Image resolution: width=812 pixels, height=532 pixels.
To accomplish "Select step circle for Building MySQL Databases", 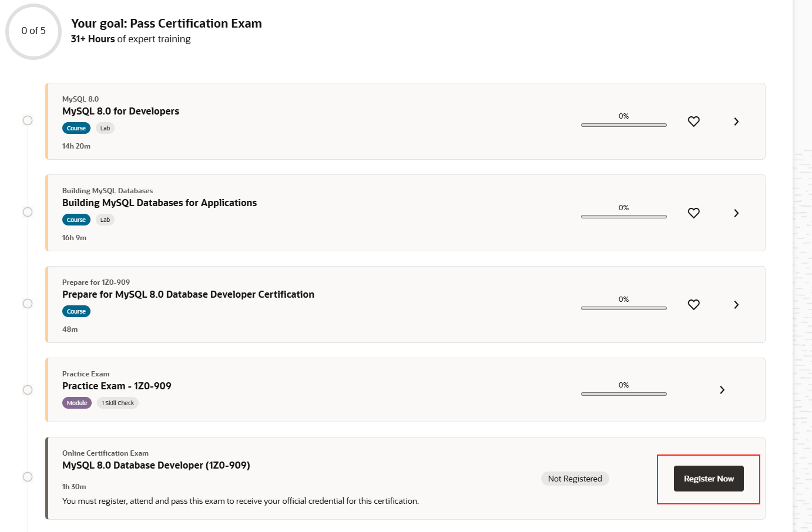I will coord(28,212).
